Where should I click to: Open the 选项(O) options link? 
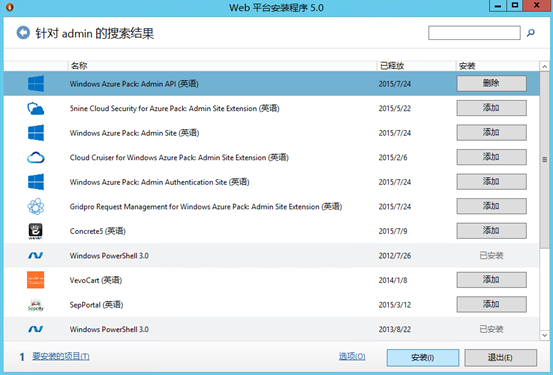[352, 357]
